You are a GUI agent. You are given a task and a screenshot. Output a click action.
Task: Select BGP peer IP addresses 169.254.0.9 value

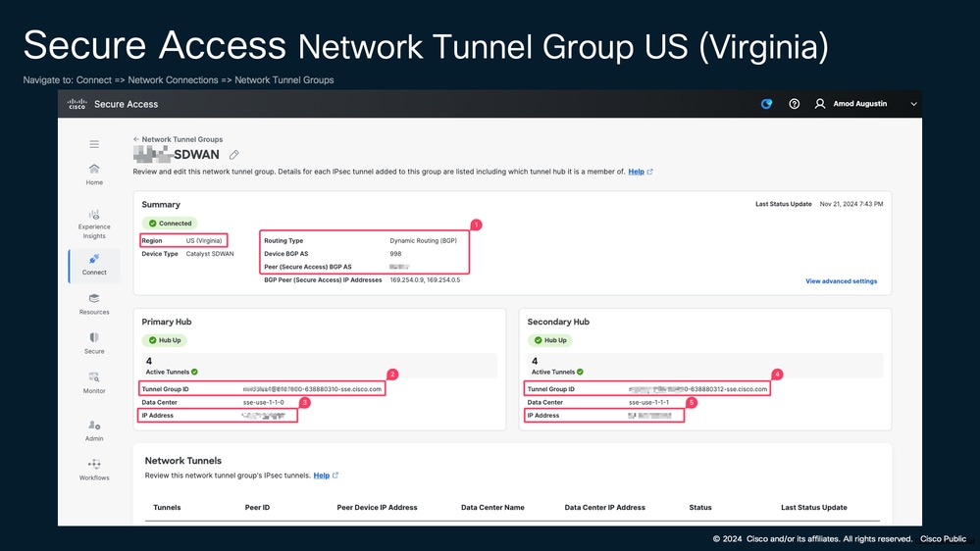pyautogui.click(x=425, y=279)
